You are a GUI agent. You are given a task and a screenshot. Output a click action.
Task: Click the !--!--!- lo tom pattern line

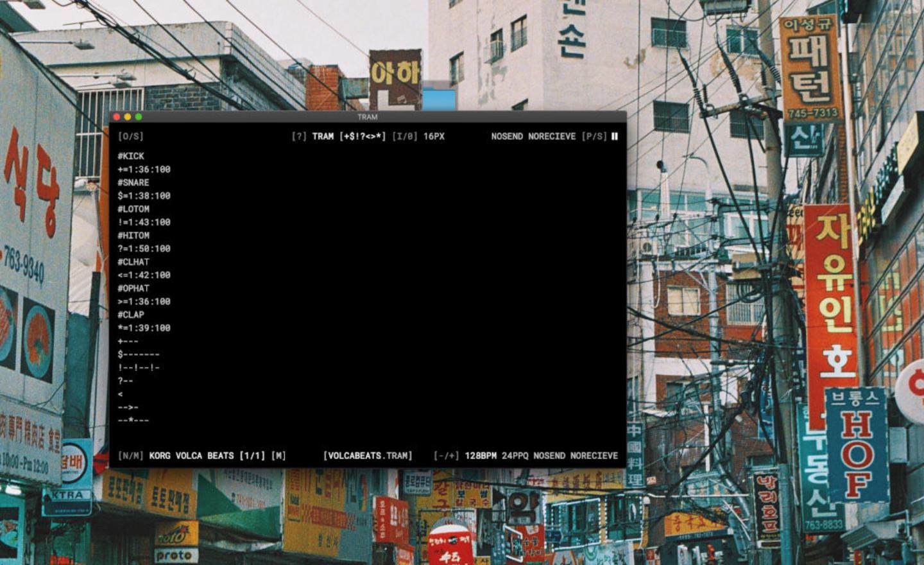[x=139, y=367]
